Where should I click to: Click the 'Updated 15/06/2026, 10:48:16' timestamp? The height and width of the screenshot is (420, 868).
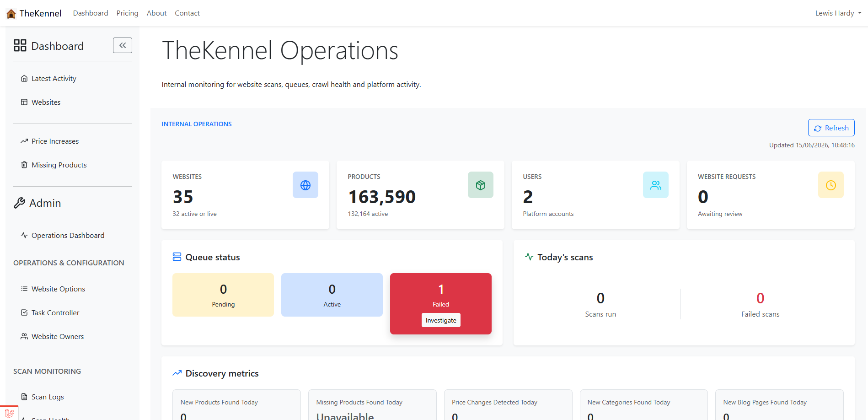[x=812, y=145]
